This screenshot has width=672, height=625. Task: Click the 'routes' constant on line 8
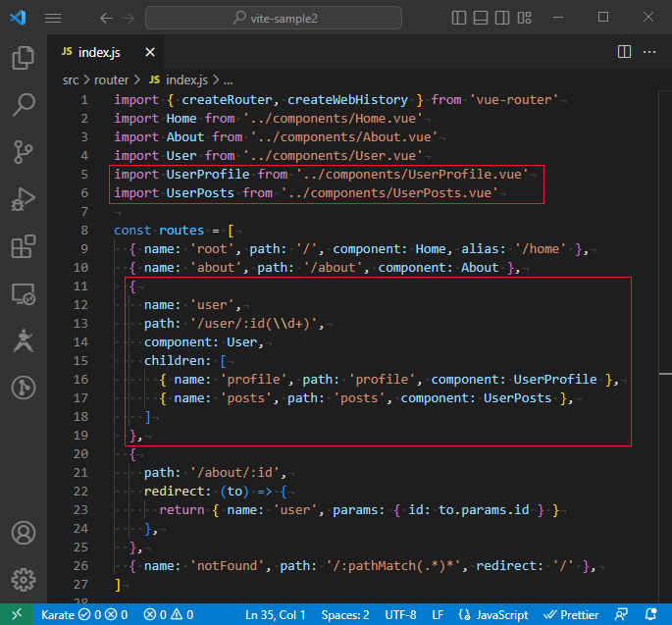point(181,231)
